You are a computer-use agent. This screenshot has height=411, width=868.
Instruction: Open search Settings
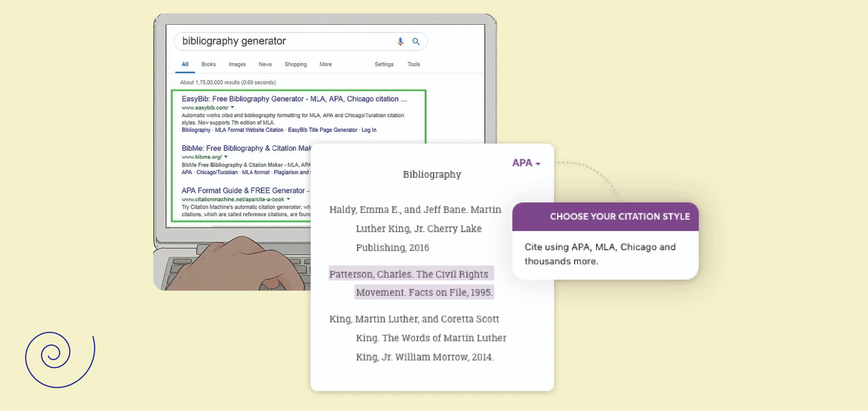point(384,64)
